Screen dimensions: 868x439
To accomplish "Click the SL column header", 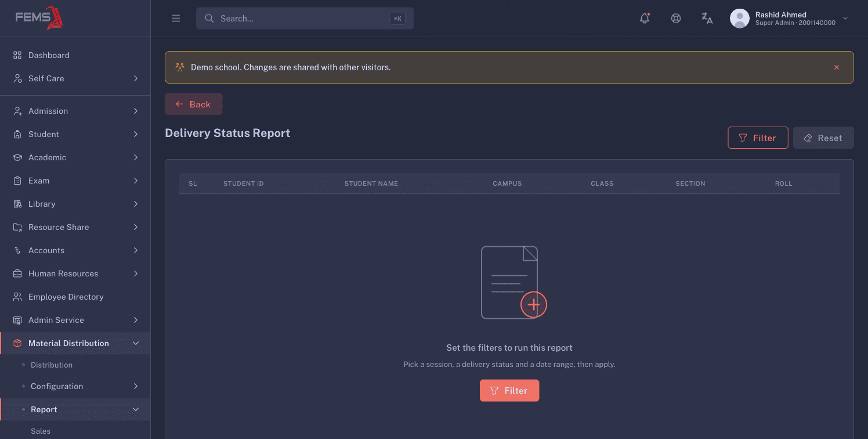I will [x=193, y=183].
